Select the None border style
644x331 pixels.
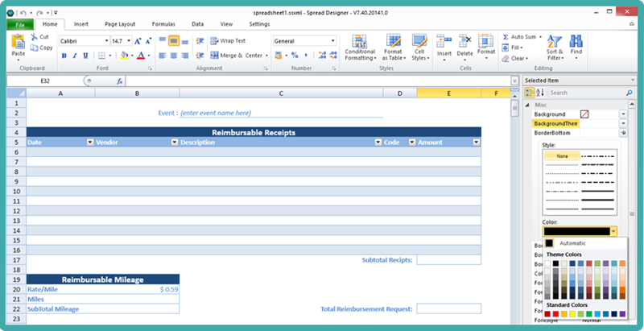click(x=560, y=156)
